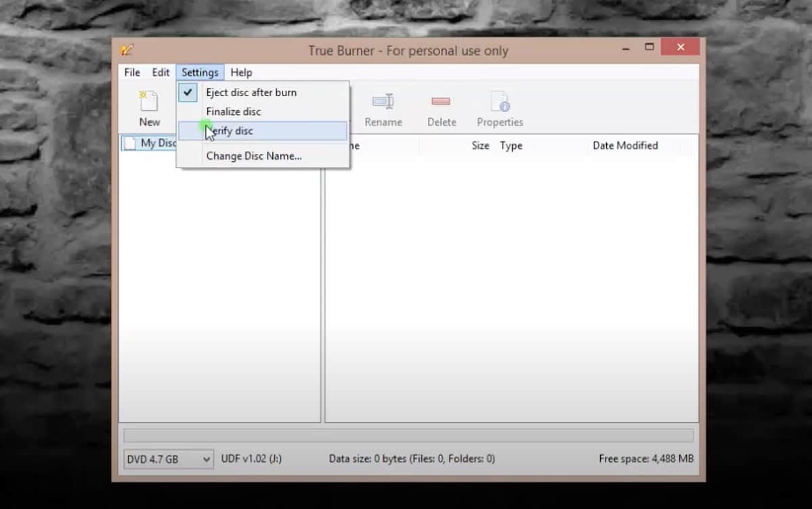Click the Rename toolbar icon
Viewport: 812px width, 509px height.
pos(383,108)
